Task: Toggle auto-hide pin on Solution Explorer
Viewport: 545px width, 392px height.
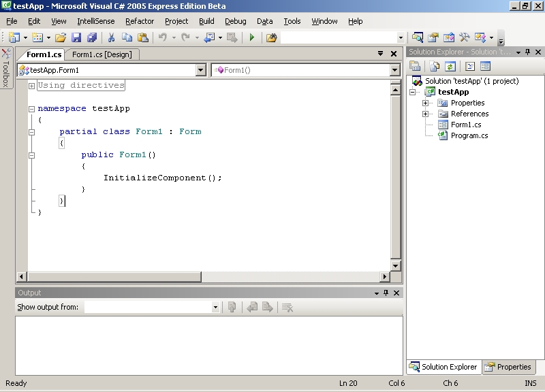Action: pyautogui.click(x=528, y=52)
